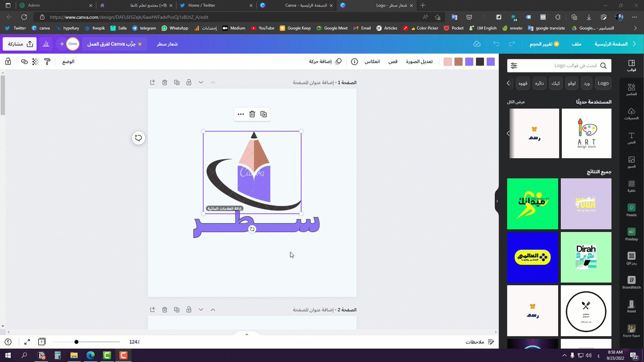
Task: Expand the pages strip chevron at bottom
Action: pyautogui.click(x=247, y=334)
